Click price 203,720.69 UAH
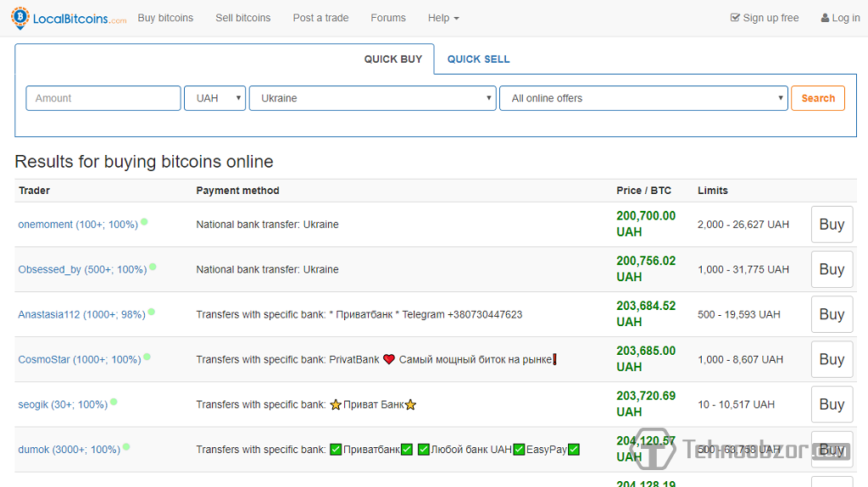Image resolution: width=868 pixels, height=487 pixels. pyautogui.click(x=646, y=404)
